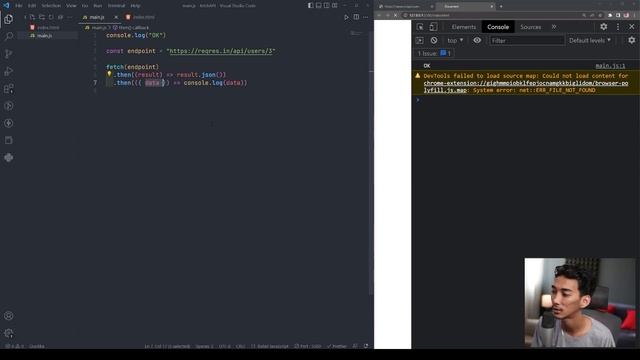This screenshot has width=640, height=360.
Task: Open the Selection menu
Action: (x=51, y=6)
